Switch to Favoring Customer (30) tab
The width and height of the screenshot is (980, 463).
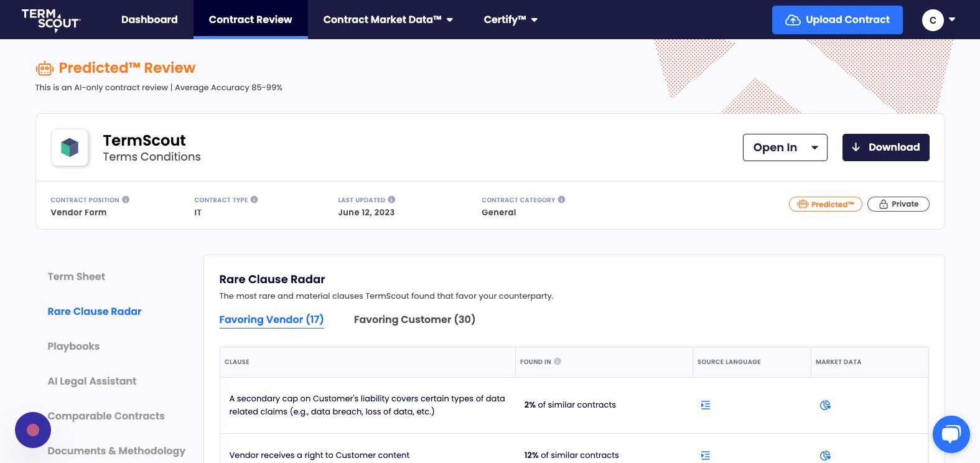[x=414, y=320]
